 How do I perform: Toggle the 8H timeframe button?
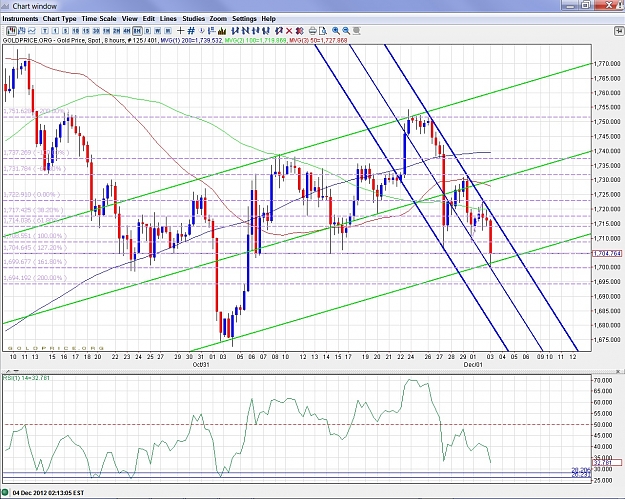point(137,31)
